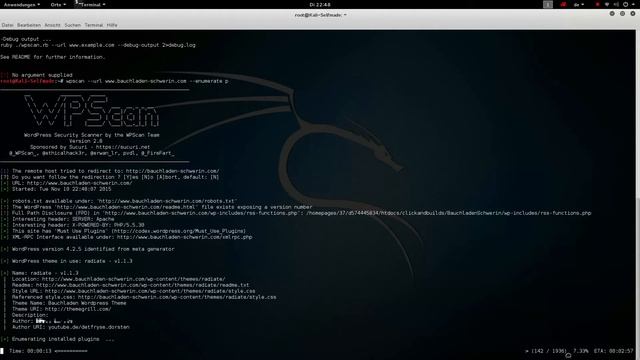Image resolution: width=640 pixels, height=360 pixels.
Task: Click the network status icon
Action: (607, 4)
